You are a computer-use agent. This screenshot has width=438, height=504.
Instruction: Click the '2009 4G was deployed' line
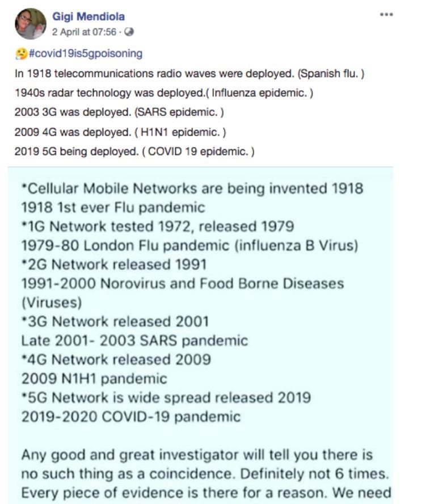(120, 133)
